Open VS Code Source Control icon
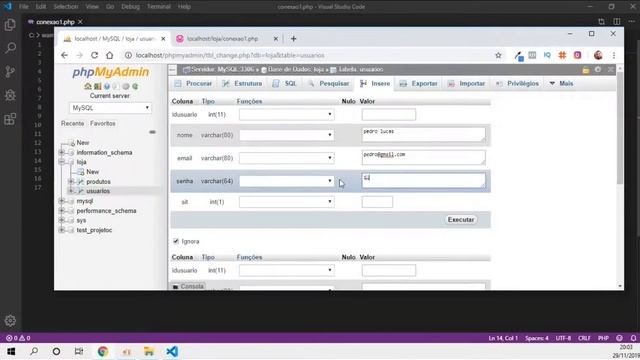 [x=10, y=71]
